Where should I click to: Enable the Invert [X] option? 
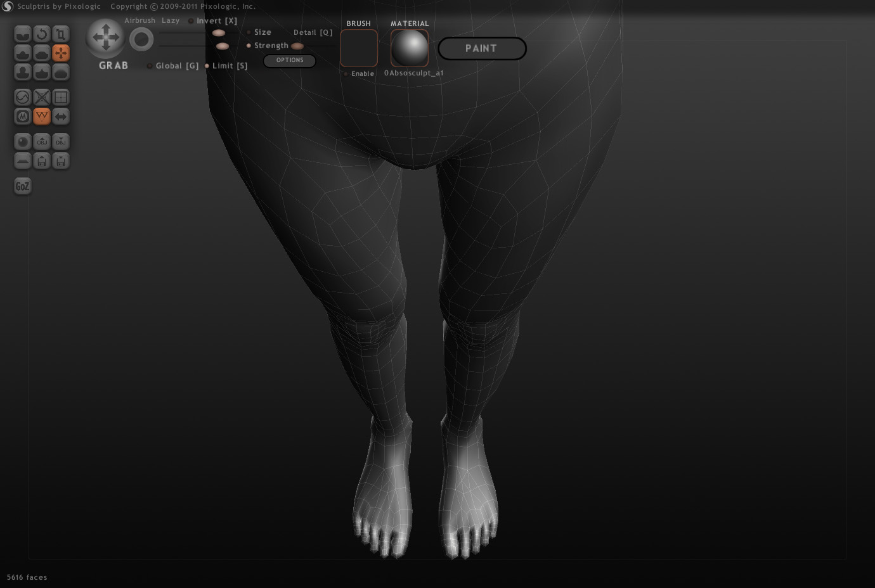pyautogui.click(x=191, y=20)
